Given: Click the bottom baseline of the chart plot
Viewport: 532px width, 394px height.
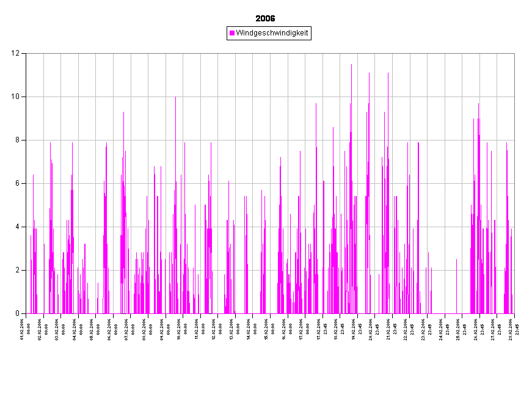Looking at the screenshot, I should point(269,313).
